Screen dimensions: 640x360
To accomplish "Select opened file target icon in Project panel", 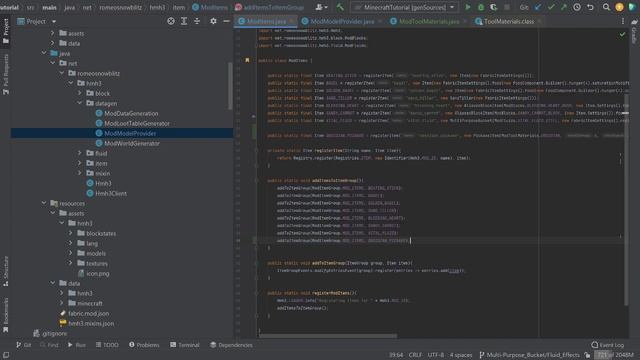I will [x=171, y=21].
